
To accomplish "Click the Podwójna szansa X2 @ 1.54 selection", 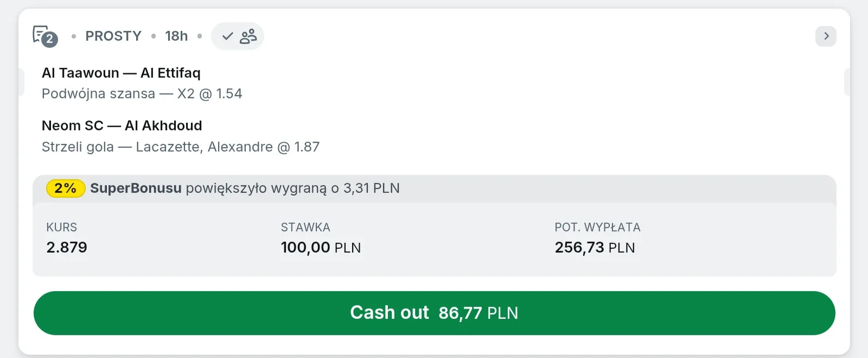I will pos(142,93).
